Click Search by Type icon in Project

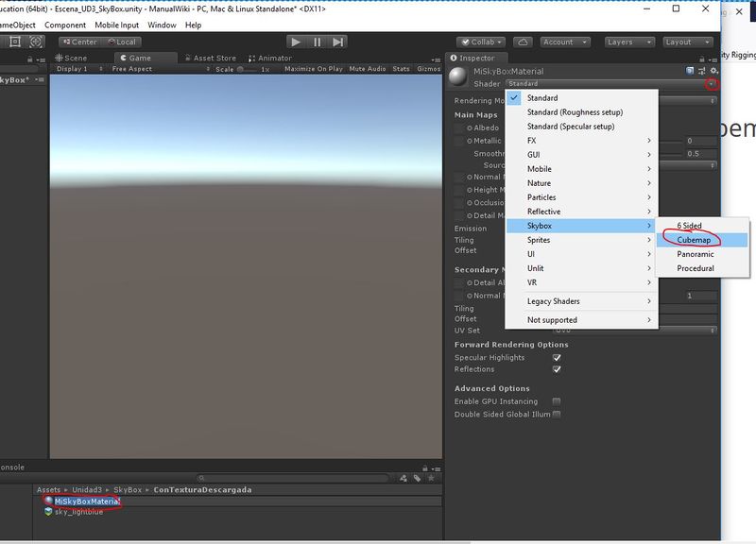(404, 478)
